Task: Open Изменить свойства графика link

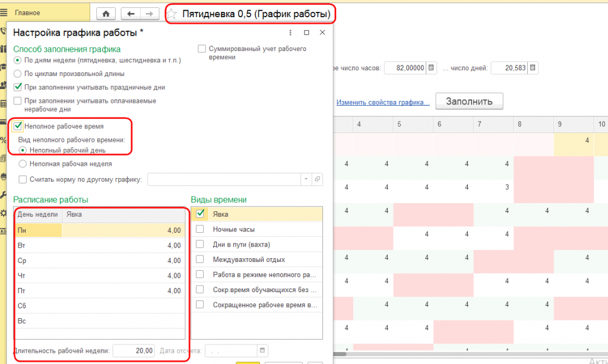Action: point(383,102)
